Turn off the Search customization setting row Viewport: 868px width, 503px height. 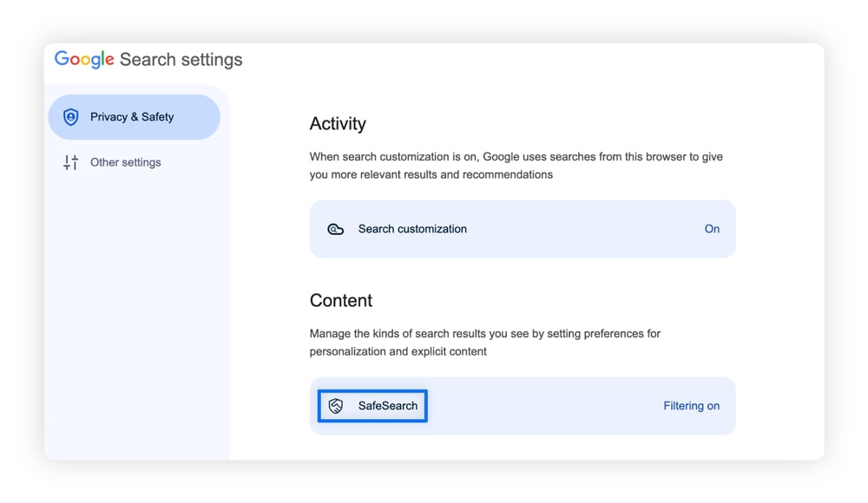[523, 229]
